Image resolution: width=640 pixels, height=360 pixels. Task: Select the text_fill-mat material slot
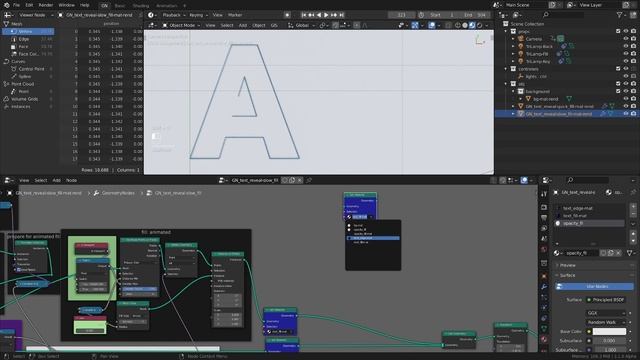590,216
